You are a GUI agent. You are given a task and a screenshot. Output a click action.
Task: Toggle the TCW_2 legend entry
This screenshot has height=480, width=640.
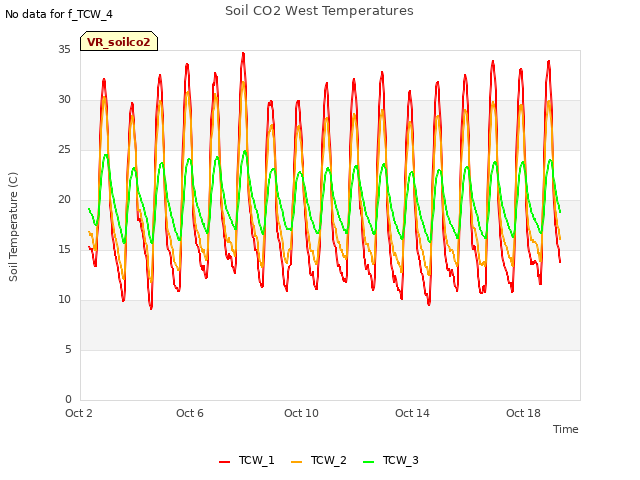[x=319, y=460]
